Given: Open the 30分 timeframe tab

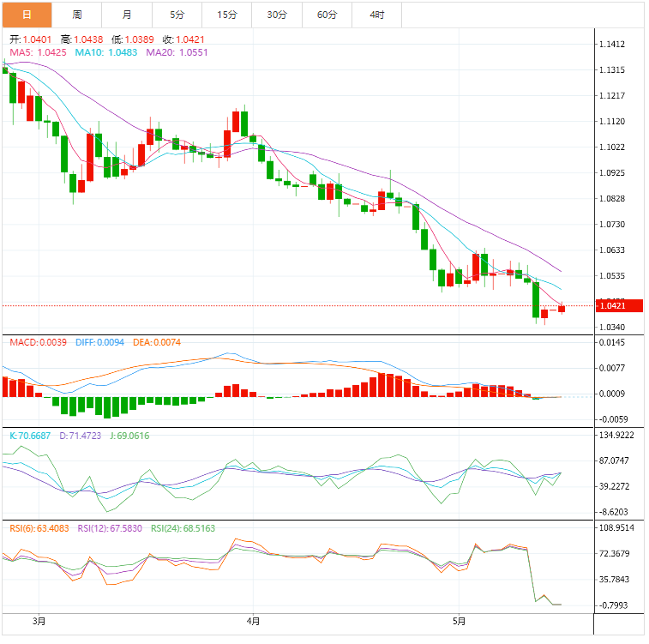Looking at the screenshot, I should click(277, 15).
